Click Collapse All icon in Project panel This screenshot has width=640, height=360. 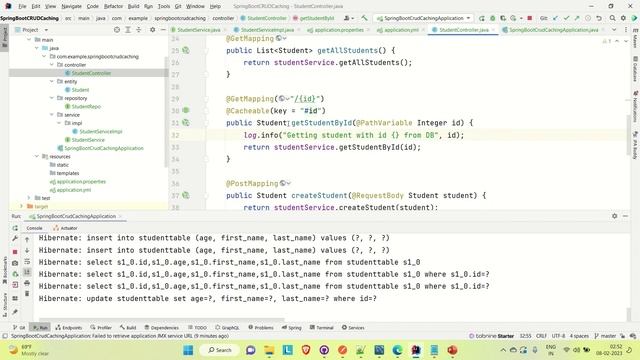(138, 30)
